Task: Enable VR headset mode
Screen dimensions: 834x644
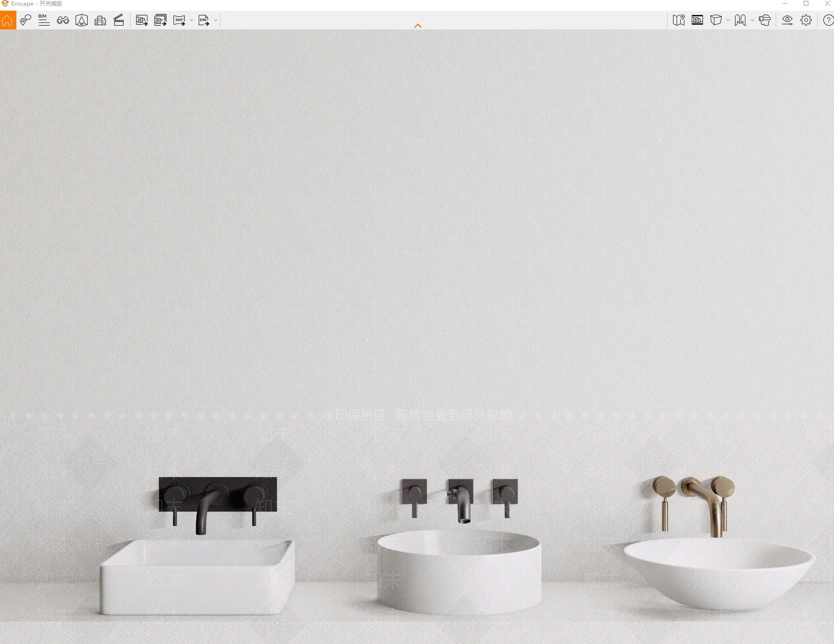Action: point(765,20)
